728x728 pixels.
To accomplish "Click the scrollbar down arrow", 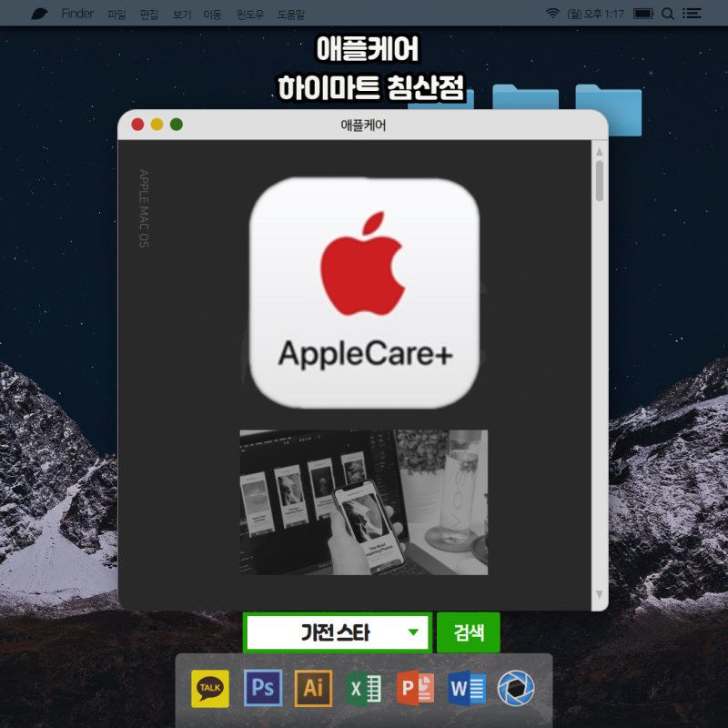I will (x=600, y=594).
